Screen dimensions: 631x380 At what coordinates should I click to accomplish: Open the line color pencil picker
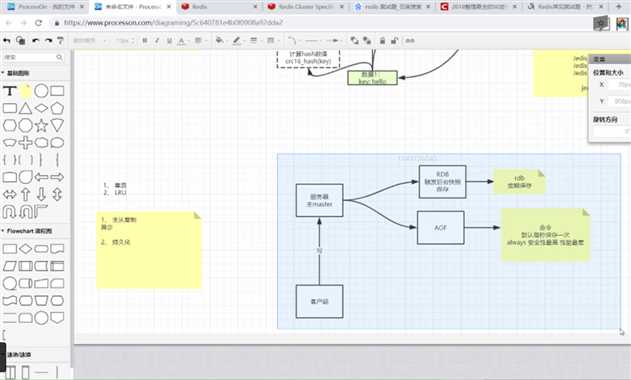click(x=237, y=41)
